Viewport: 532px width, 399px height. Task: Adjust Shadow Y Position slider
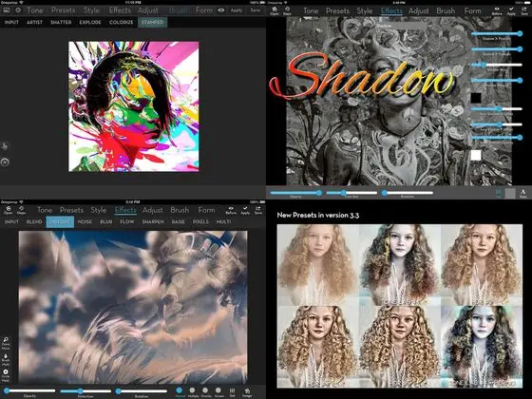497,49
